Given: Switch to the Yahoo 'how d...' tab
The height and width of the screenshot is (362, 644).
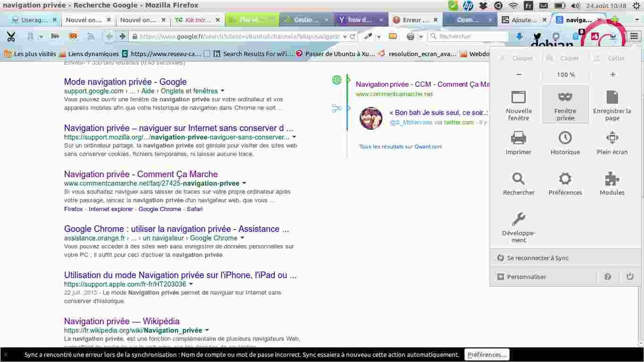Looking at the screenshot, I should [361, 20].
